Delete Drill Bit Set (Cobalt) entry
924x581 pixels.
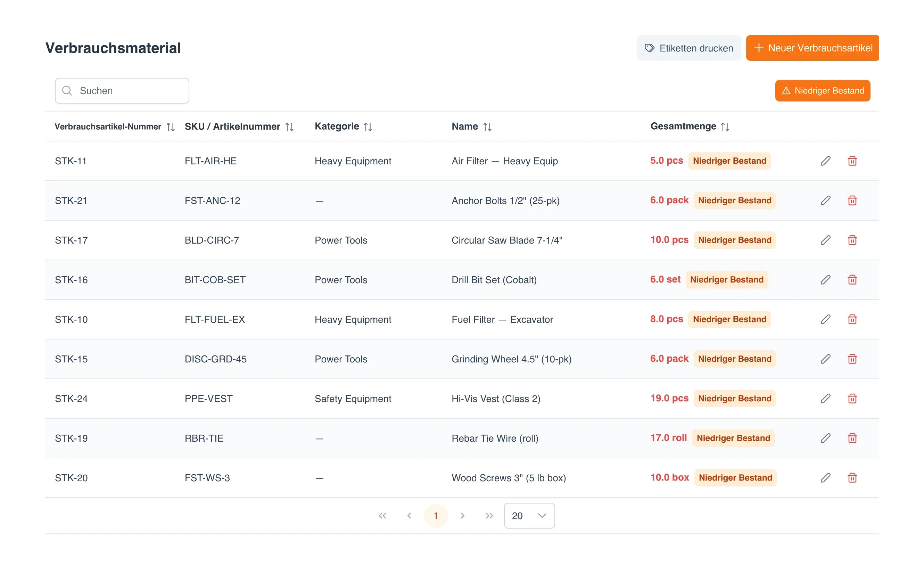[852, 279]
